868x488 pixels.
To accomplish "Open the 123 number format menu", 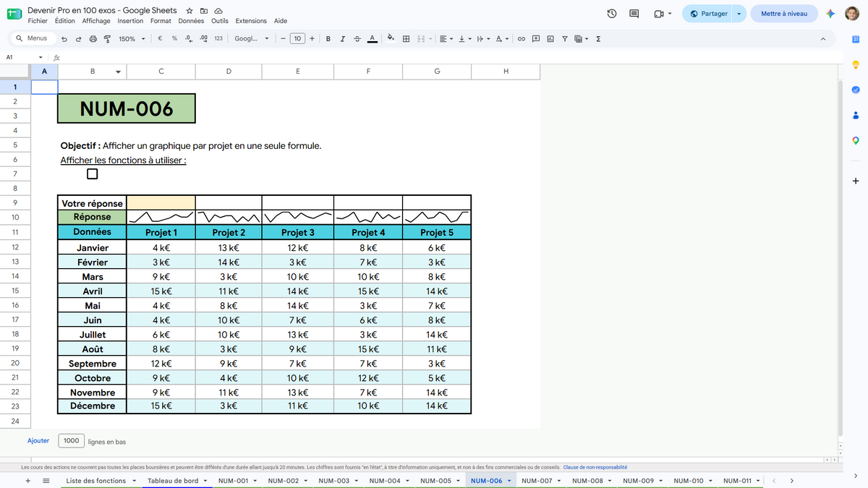I will pos(218,39).
